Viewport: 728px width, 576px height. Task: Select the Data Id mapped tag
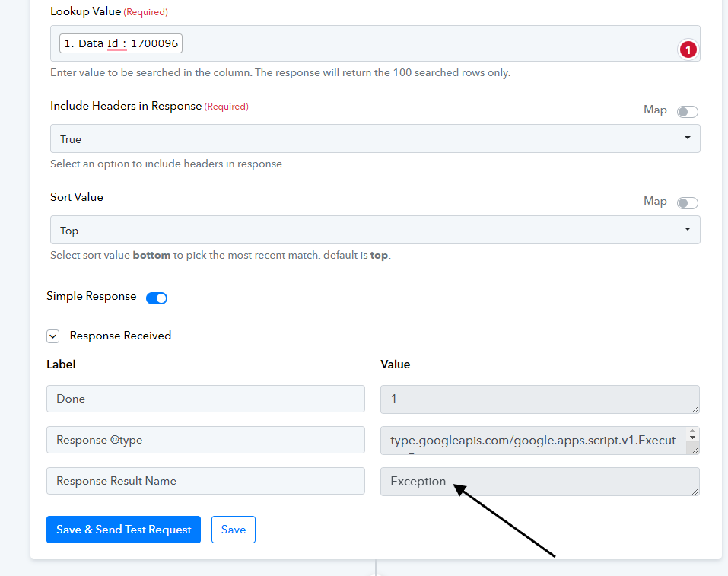point(121,43)
